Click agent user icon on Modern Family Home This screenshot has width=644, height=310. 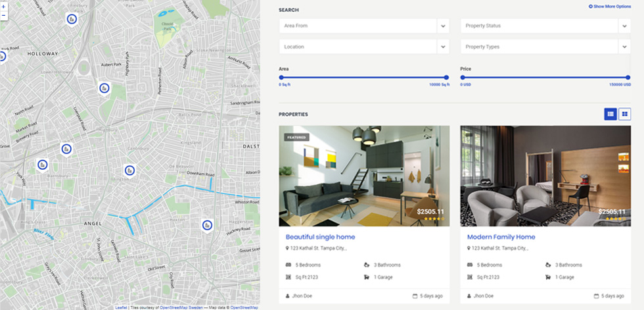coord(469,296)
